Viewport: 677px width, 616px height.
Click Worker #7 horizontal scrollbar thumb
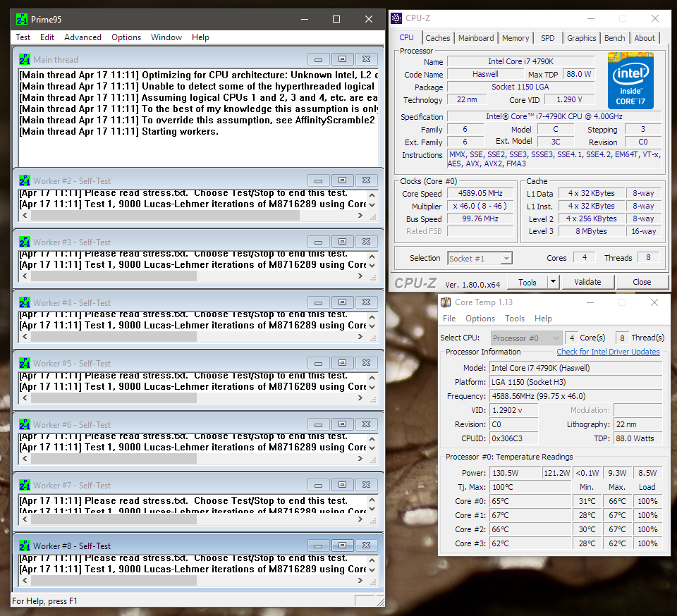tap(114, 520)
